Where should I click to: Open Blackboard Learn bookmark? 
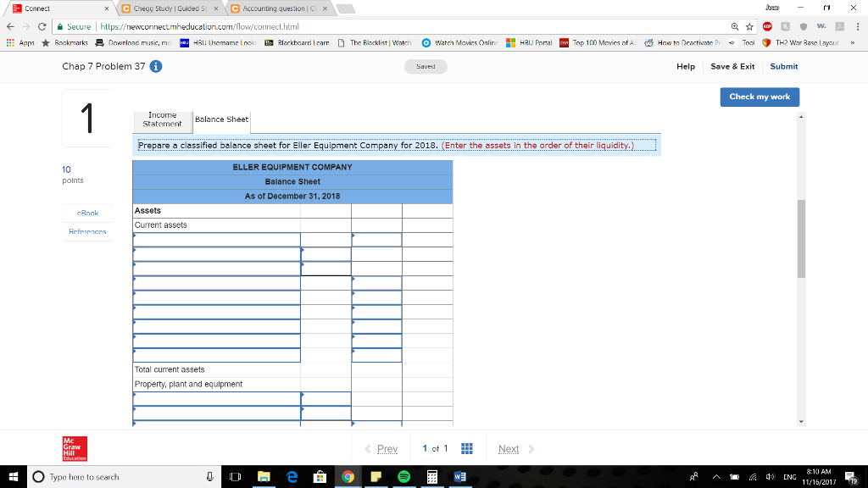click(x=298, y=42)
